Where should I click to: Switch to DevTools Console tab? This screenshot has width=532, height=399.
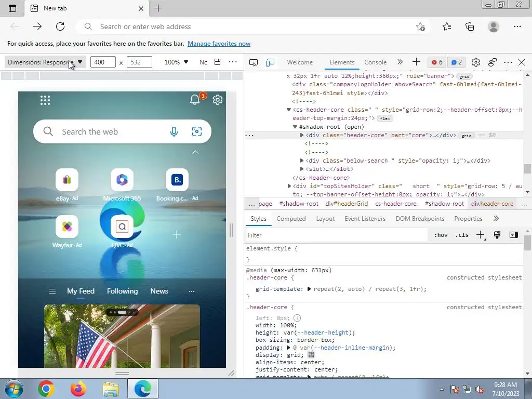click(x=375, y=62)
